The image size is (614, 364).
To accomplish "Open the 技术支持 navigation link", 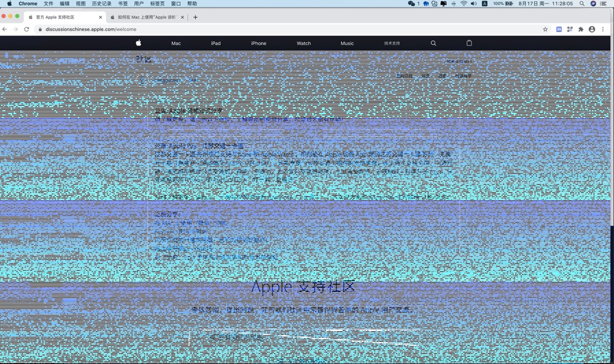I will (x=392, y=43).
